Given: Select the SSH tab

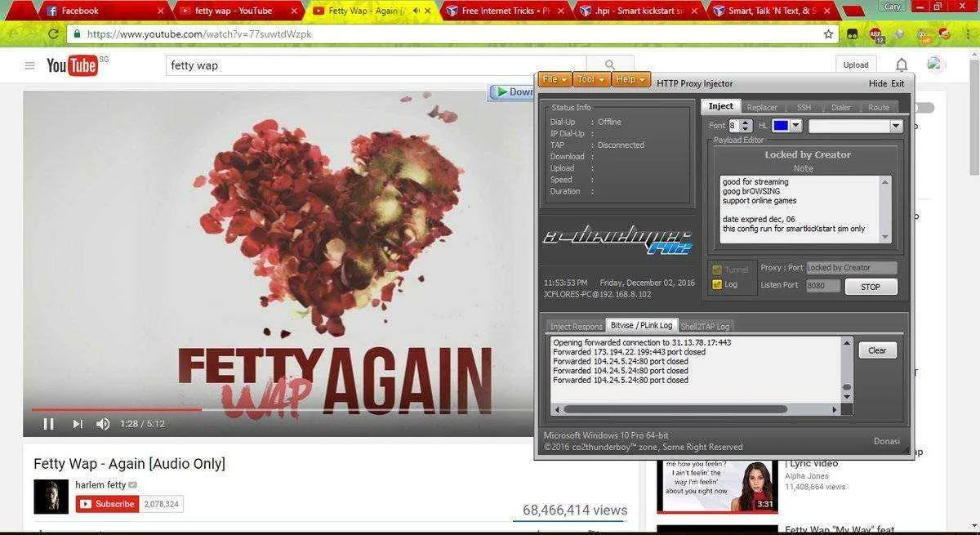Looking at the screenshot, I should point(804,107).
